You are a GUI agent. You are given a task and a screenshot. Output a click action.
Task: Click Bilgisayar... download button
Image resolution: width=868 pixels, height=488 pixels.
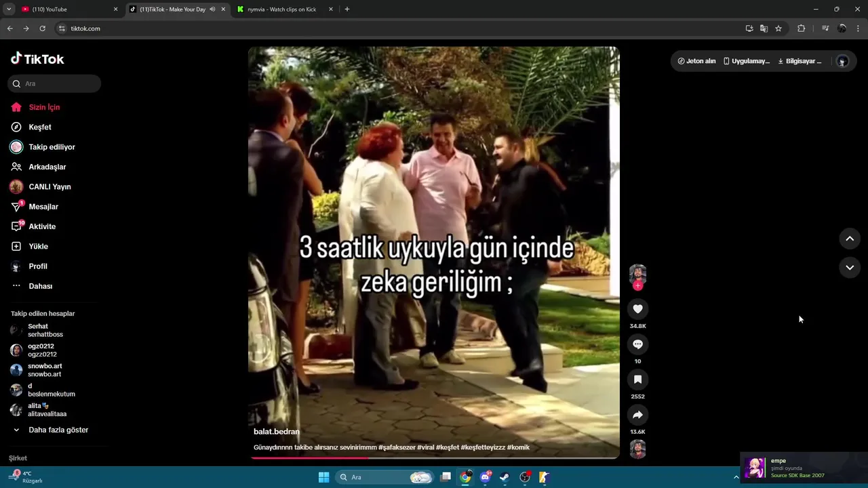(800, 61)
